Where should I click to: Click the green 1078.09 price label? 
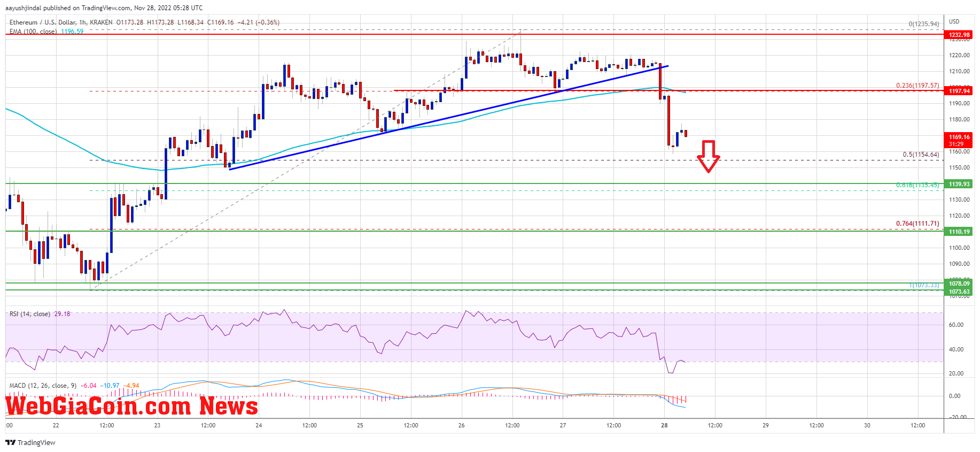click(959, 284)
